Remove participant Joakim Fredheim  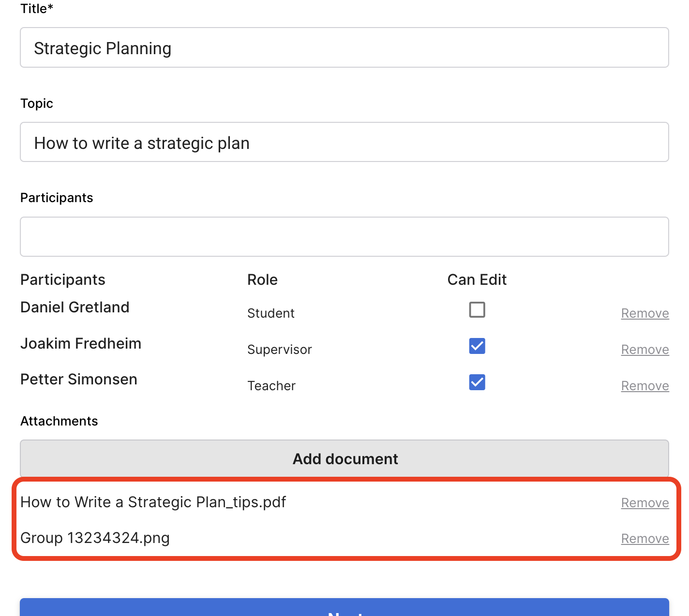pyautogui.click(x=644, y=350)
